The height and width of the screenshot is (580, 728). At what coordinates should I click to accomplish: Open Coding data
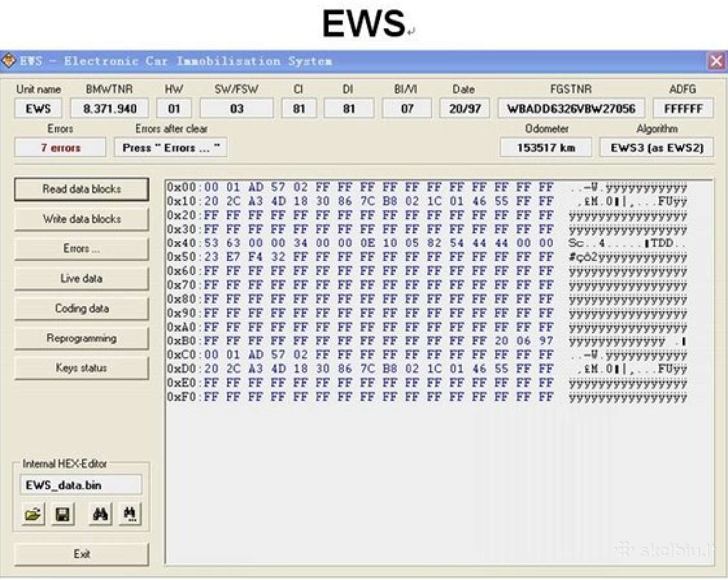click(x=82, y=308)
